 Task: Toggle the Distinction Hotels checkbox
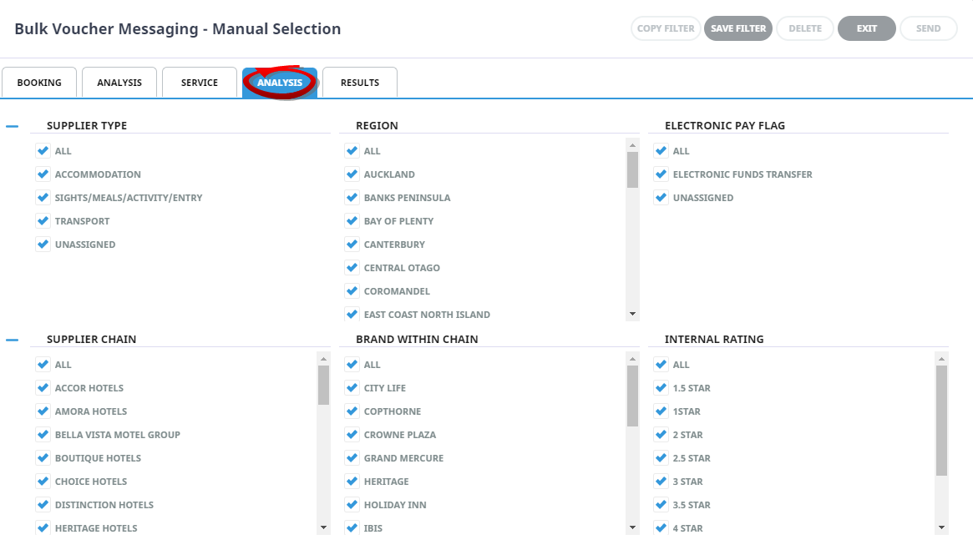click(x=43, y=505)
